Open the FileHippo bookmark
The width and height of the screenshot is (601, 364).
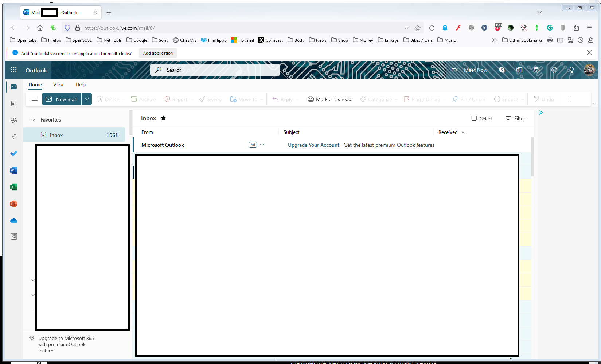point(214,40)
